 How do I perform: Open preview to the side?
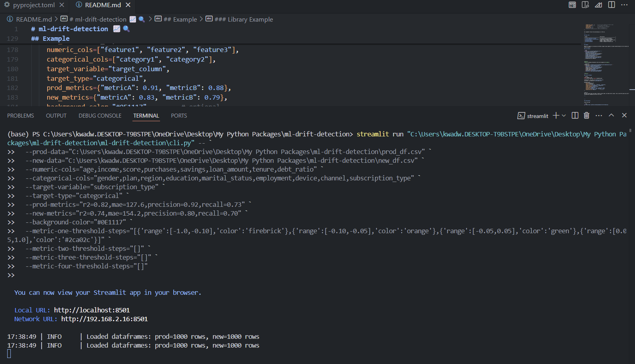[x=585, y=5]
